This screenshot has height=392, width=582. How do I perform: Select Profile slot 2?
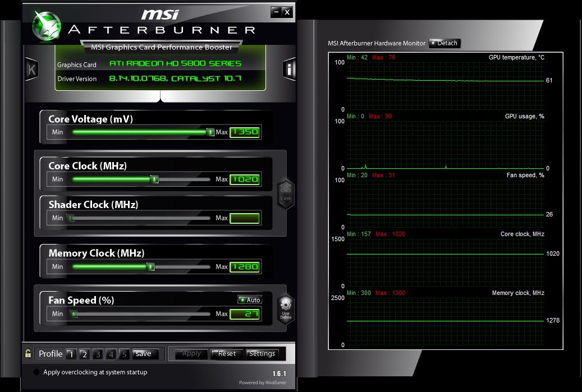coord(85,354)
